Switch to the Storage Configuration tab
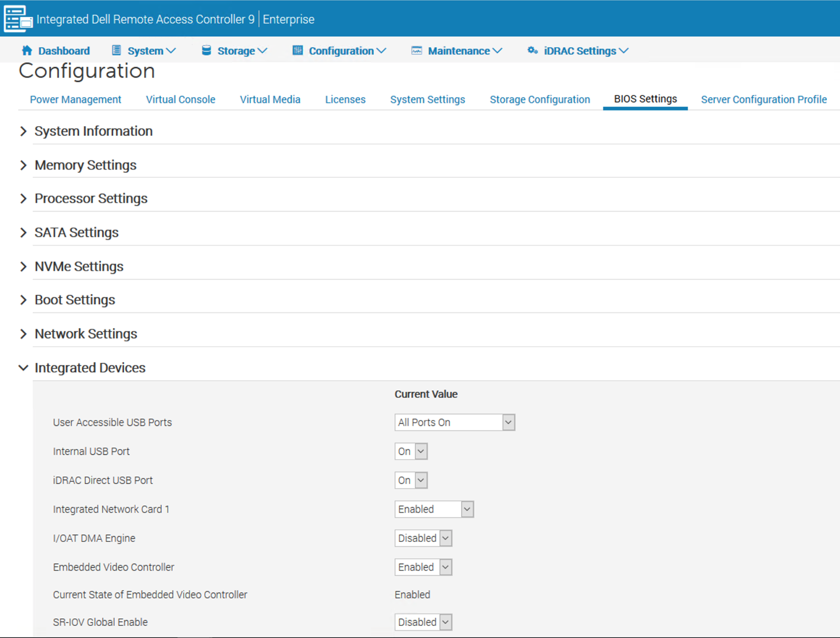The width and height of the screenshot is (840, 638). pos(540,99)
